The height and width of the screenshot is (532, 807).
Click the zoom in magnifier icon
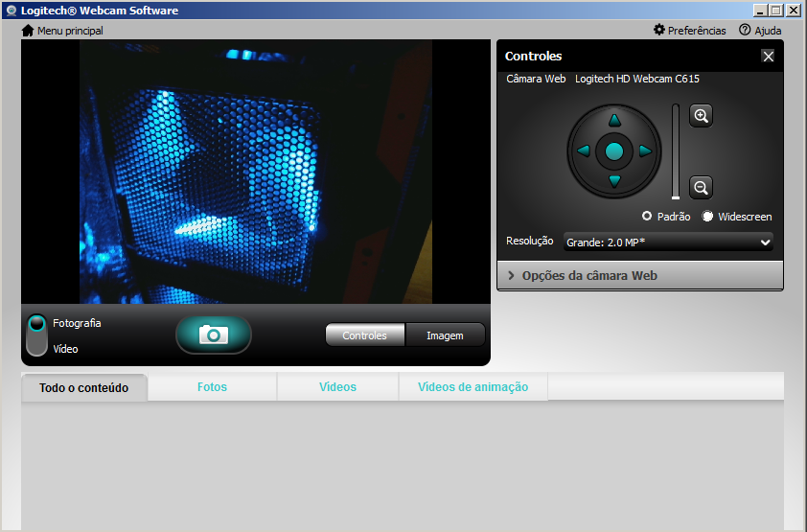pos(702,116)
